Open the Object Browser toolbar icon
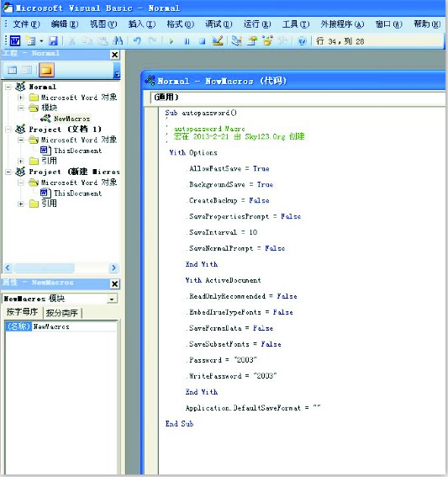This screenshot has width=448, height=477. [267, 40]
